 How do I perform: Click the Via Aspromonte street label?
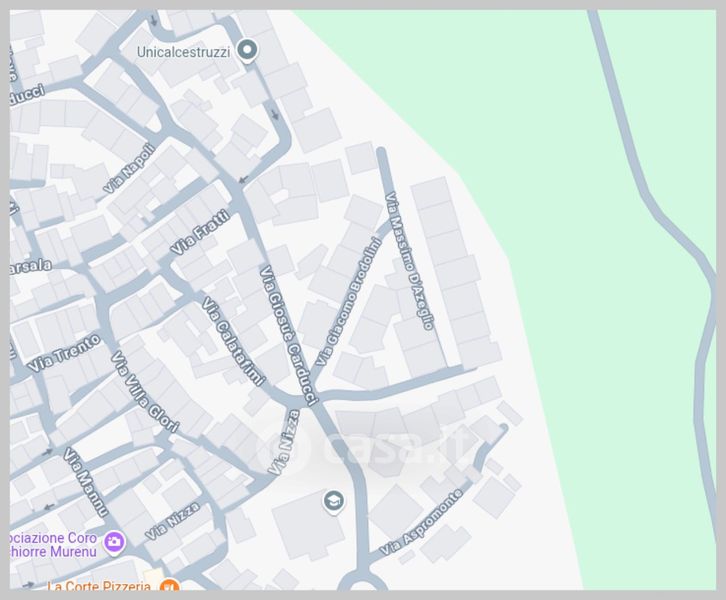421,522
